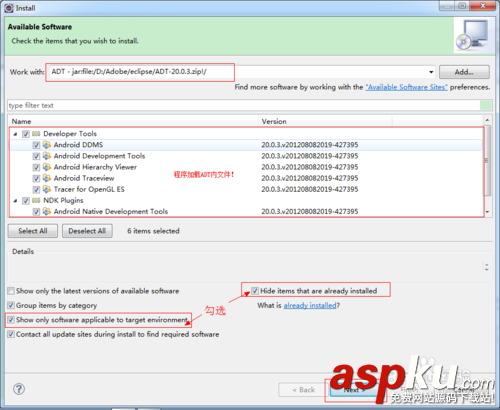Toggle Show only software applicable to target environment

click(x=11, y=320)
